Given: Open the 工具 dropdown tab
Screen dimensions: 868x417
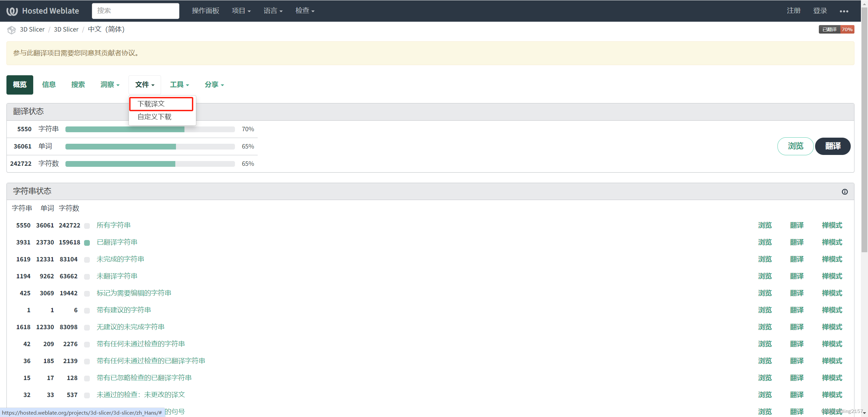Looking at the screenshot, I should [179, 85].
